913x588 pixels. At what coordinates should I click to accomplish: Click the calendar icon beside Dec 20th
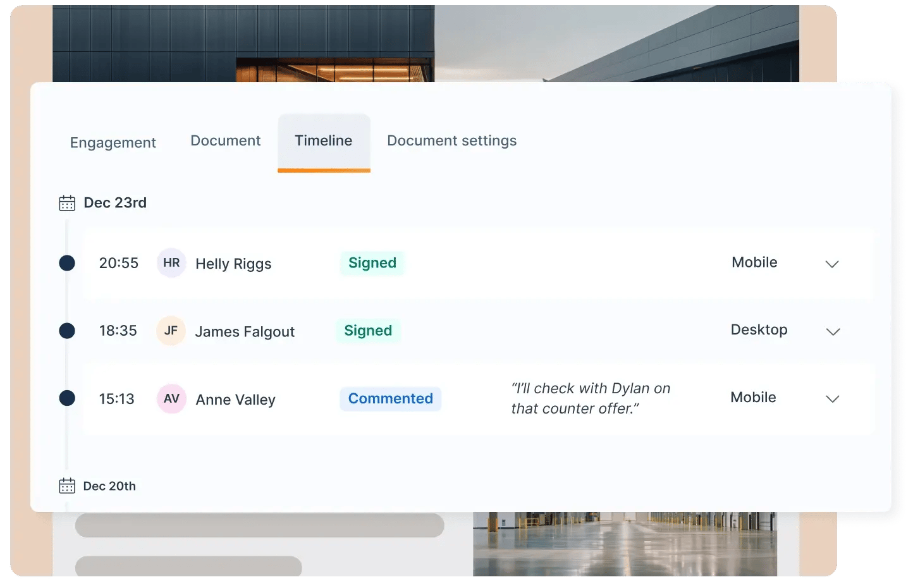pos(67,486)
